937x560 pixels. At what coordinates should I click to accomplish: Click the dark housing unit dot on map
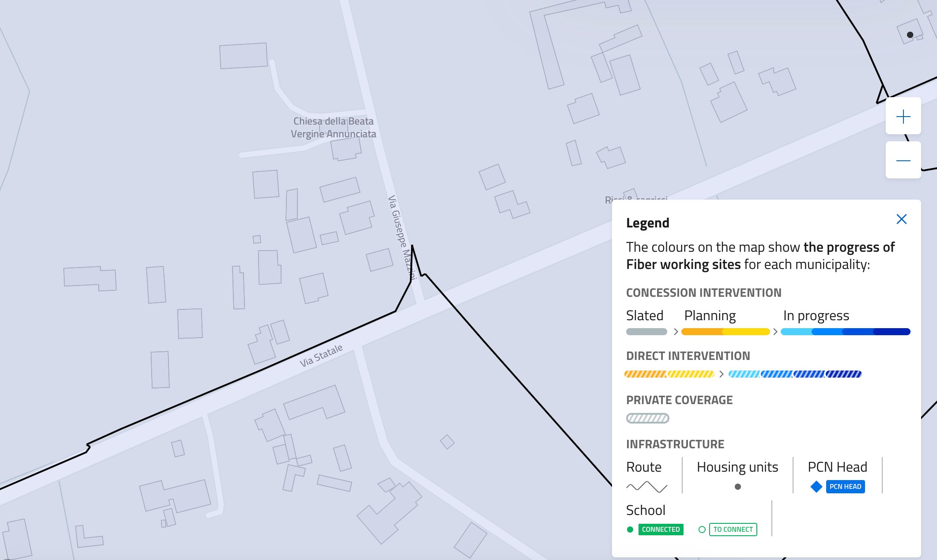coord(910,35)
